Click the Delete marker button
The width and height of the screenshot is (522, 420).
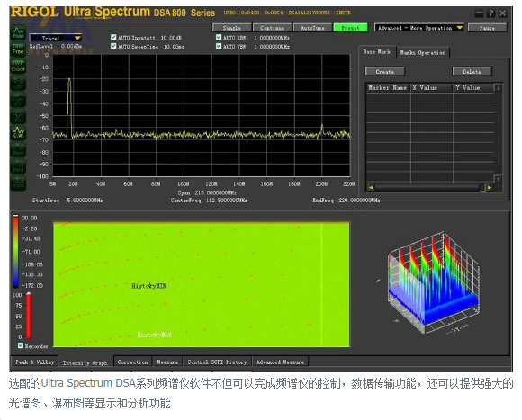point(472,71)
